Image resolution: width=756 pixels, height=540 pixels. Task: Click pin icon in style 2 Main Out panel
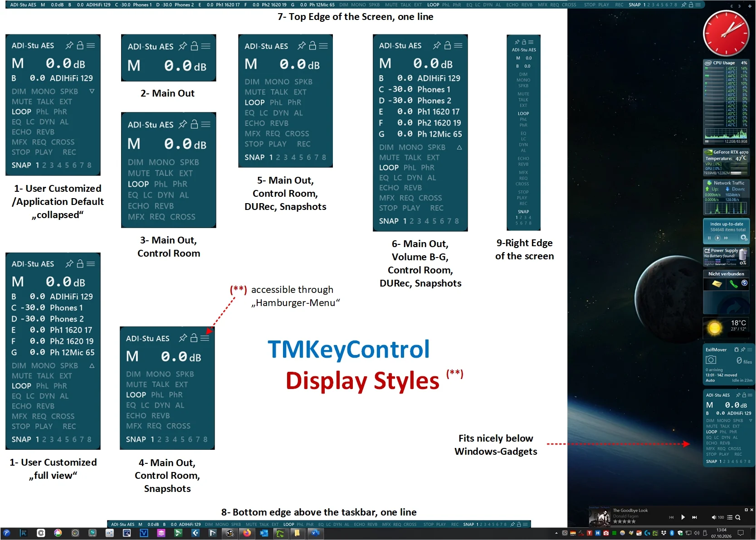click(x=183, y=46)
